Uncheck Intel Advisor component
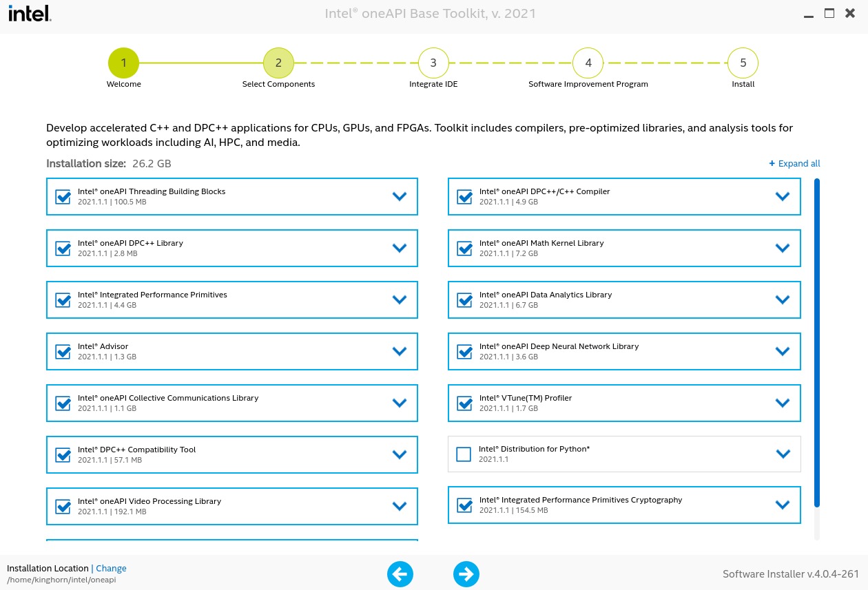 point(63,352)
